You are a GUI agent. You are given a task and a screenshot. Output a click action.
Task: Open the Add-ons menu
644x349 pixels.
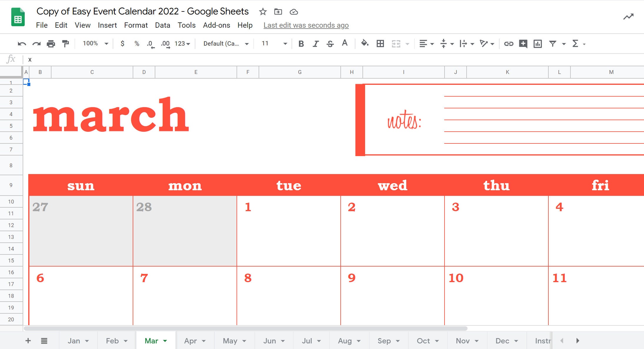pyautogui.click(x=217, y=25)
